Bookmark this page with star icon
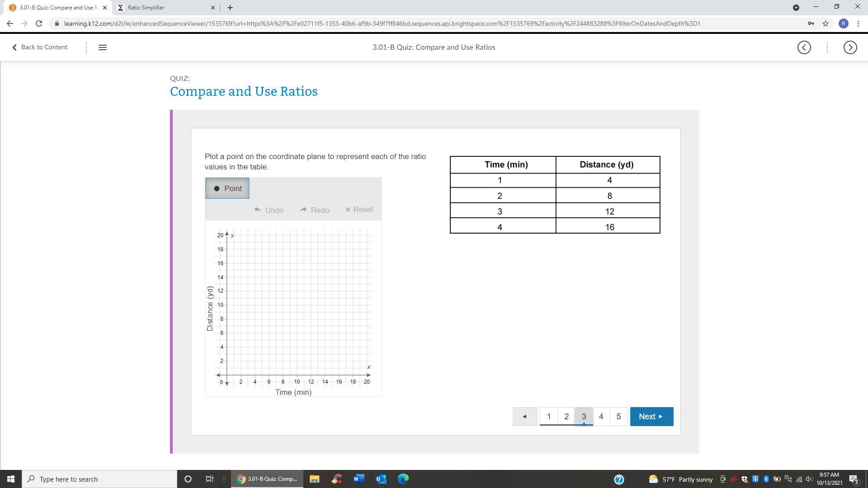This screenshot has width=868, height=488. (826, 23)
